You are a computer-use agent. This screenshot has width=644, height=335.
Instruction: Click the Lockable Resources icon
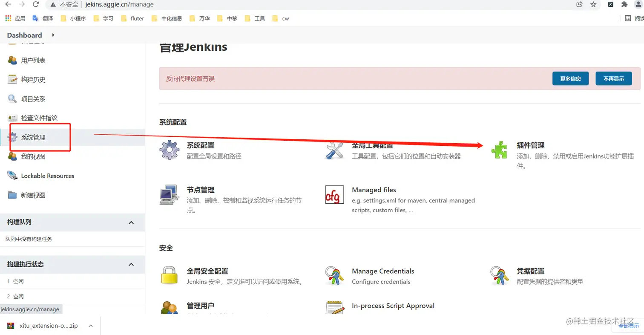pyautogui.click(x=12, y=176)
